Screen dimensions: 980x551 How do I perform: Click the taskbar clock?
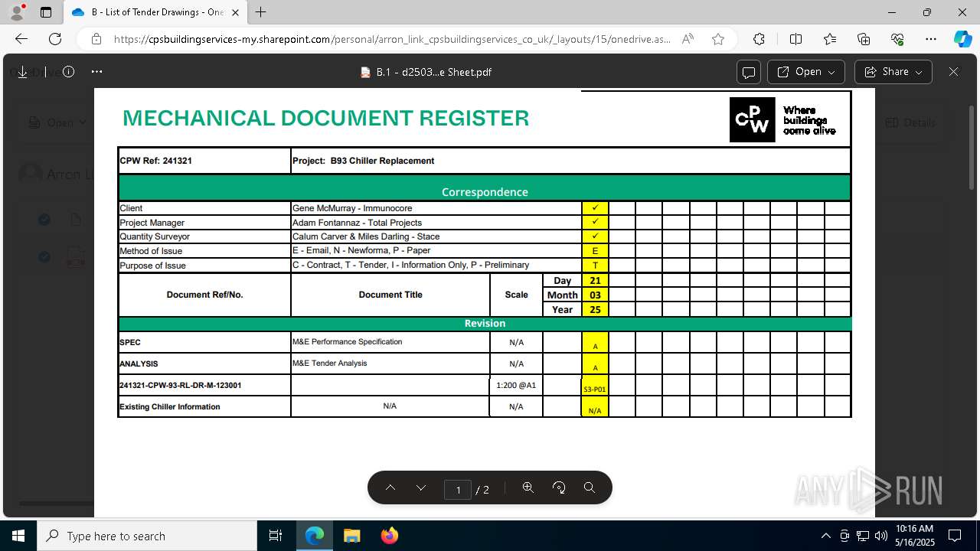pos(914,536)
